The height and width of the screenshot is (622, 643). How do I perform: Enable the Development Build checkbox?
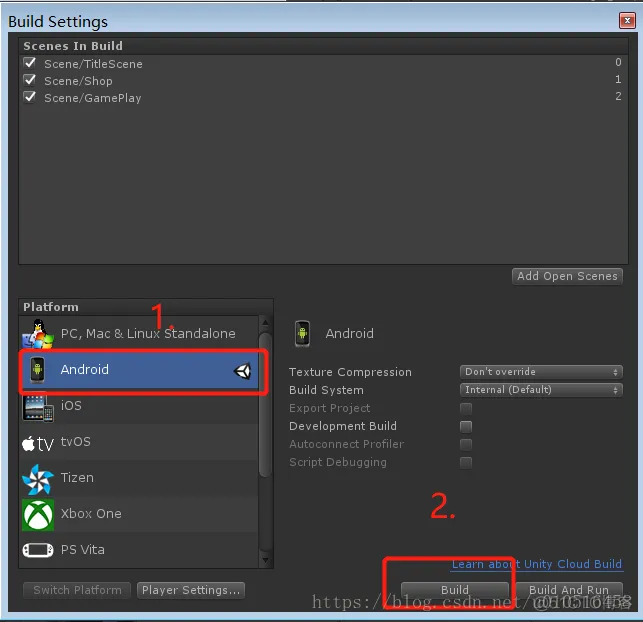pyautogui.click(x=466, y=426)
